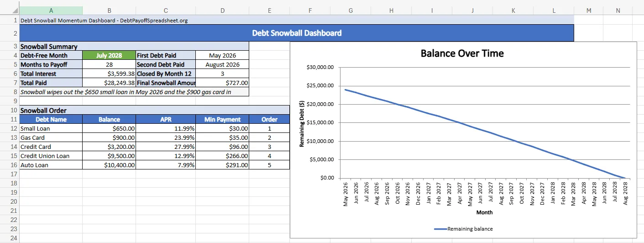Select the 7.99% APR cell
The width and height of the screenshot is (644, 243).
tap(166, 165)
